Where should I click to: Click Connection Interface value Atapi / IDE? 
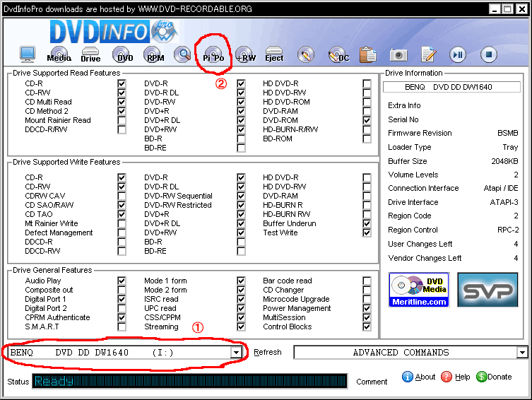click(501, 188)
